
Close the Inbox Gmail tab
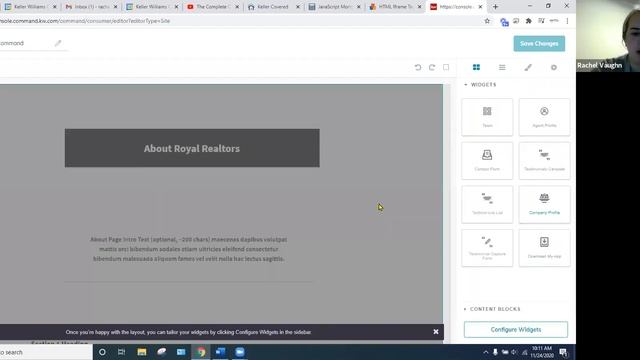[x=116, y=7]
